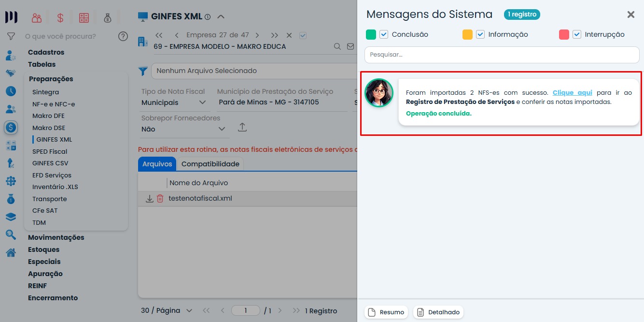Screen dimensions: 644x322
Task: Click info icon next to GINFES XML title
Action: pyautogui.click(x=208, y=17)
